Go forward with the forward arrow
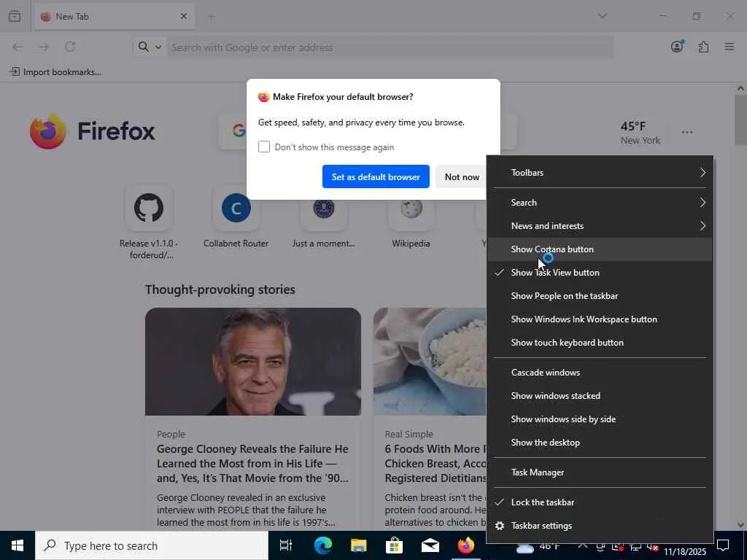The image size is (747, 560). [x=44, y=47]
